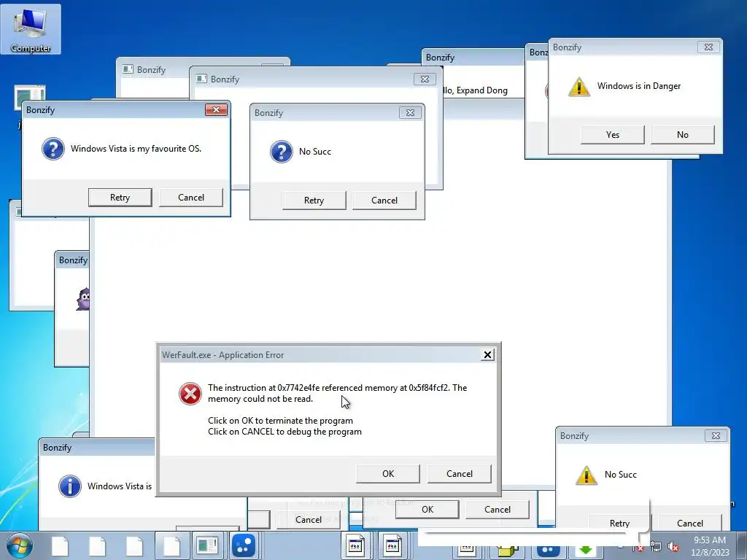
Task: Choose Yes in Windows is in Danger dialog
Action: [613, 135]
